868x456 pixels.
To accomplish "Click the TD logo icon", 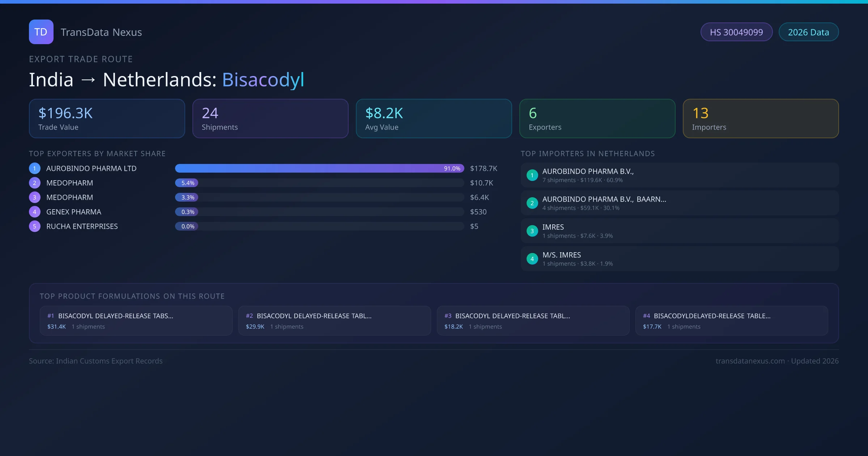I will 41,32.
